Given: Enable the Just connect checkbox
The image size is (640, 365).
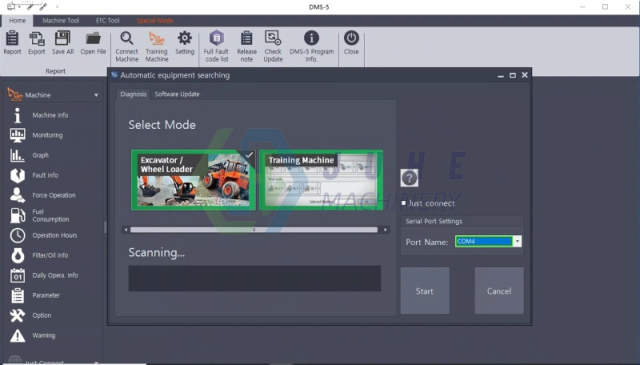Looking at the screenshot, I should [404, 203].
